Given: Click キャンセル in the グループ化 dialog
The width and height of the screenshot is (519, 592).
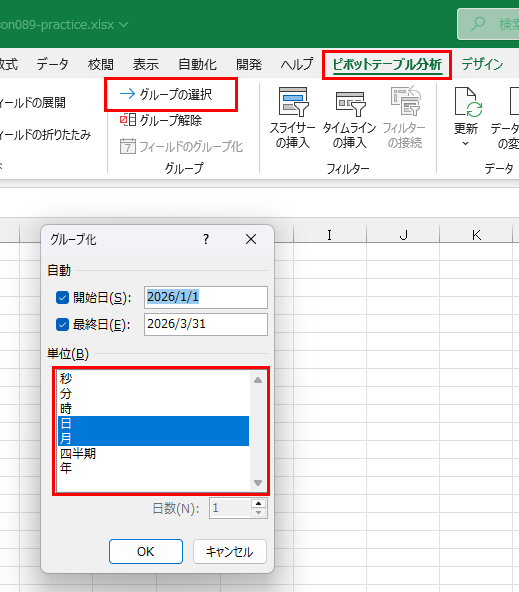Looking at the screenshot, I should click(229, 552).
